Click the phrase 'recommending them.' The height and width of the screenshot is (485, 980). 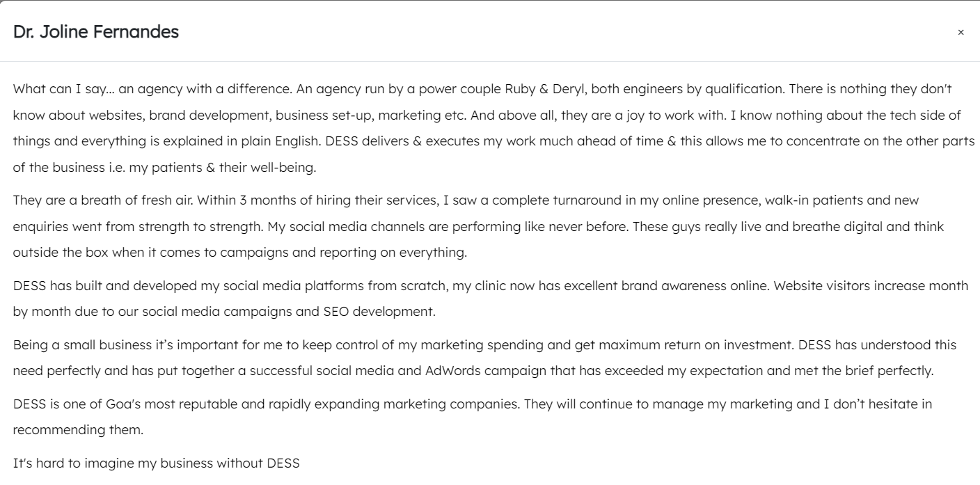[78, 430]
